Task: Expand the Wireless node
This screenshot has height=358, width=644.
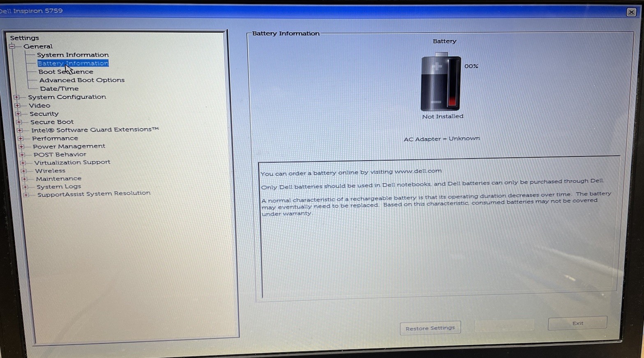Action: click(24, 171)
